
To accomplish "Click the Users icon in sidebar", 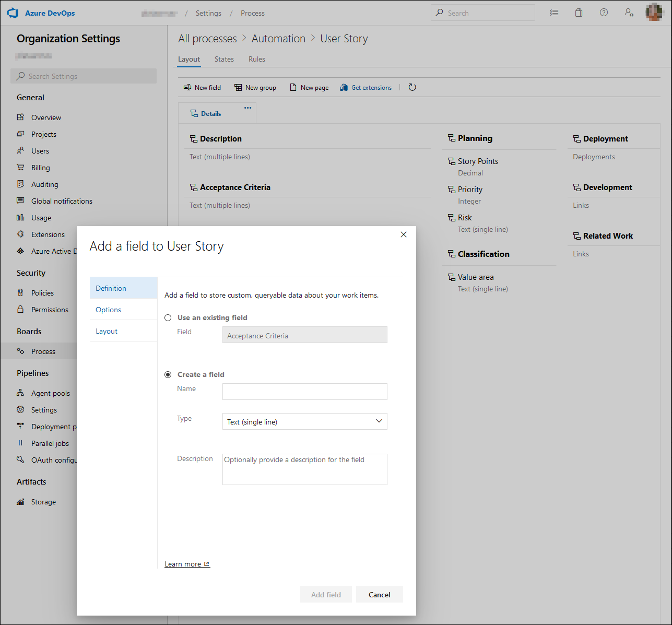I will (x=20, y=150).
